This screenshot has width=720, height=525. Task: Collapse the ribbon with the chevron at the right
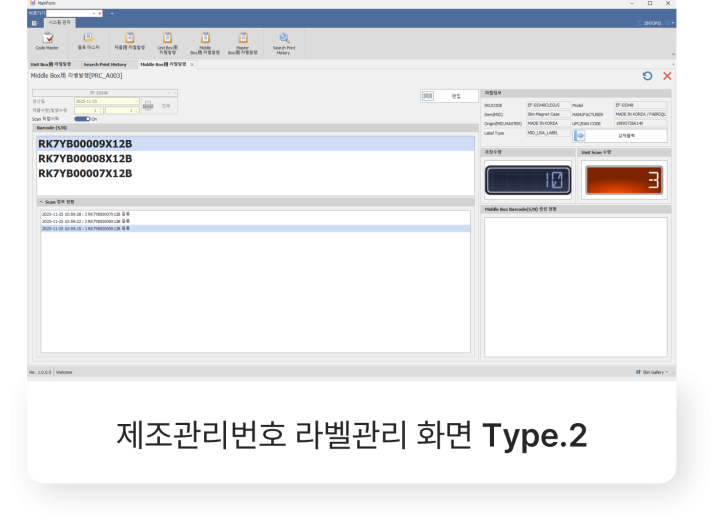673,55
